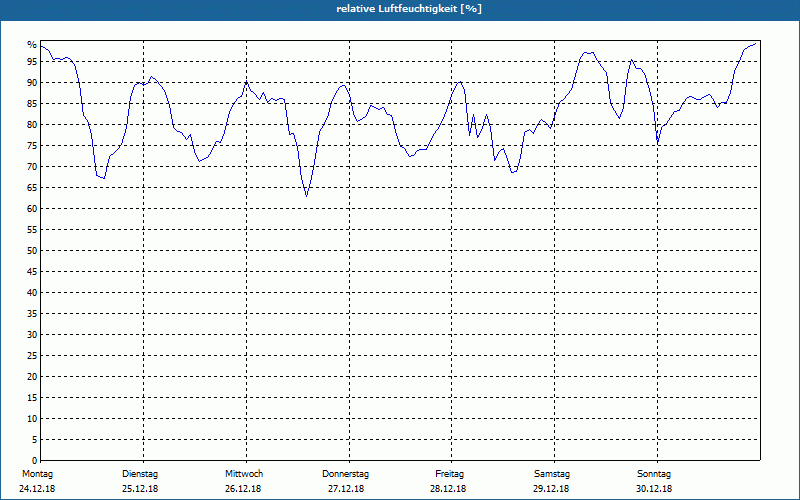This screenshot has height=500, width=800.
Task: Click the 5 y-axis value
Action: click(x=35, y=440)
